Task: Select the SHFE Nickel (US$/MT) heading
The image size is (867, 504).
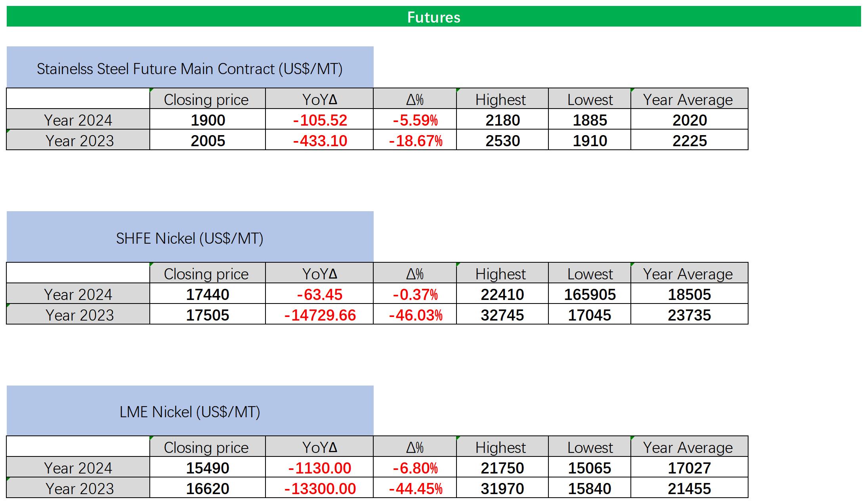Action: click(x=190, y=238)
